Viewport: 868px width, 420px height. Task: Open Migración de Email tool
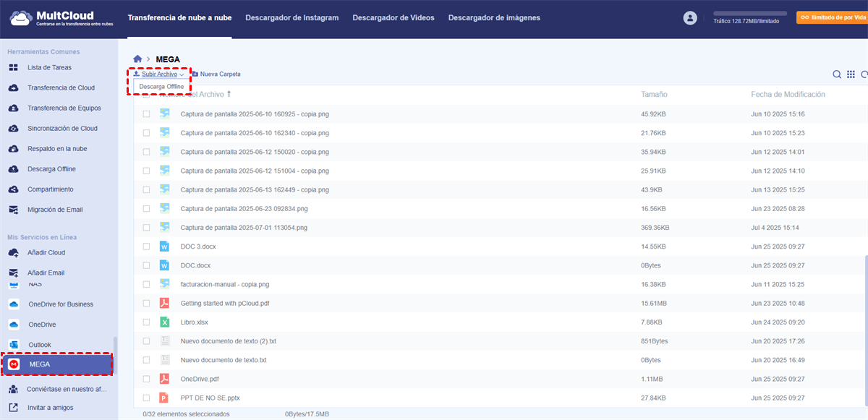(x=55, y=210)
